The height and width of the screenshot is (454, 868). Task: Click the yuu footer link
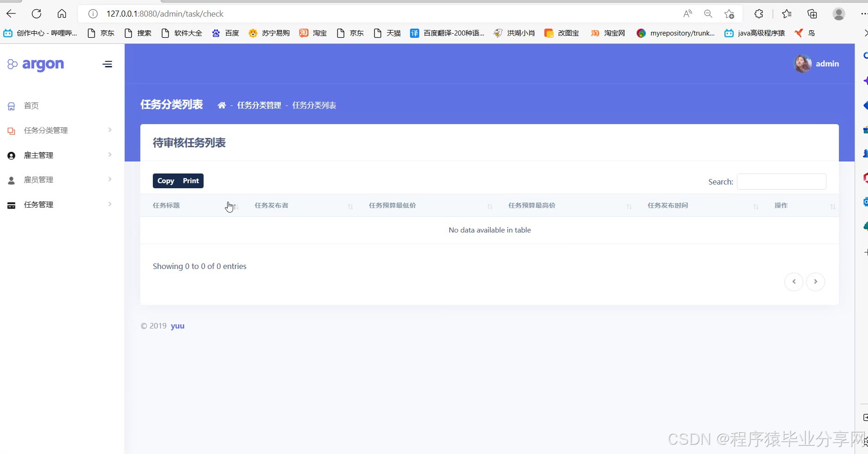[x=178, y=326]
